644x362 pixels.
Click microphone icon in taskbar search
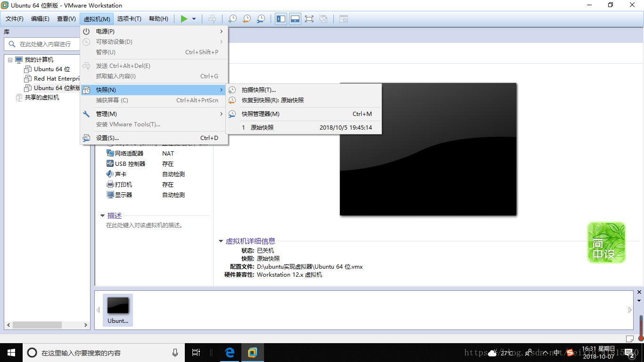(175, 353)
